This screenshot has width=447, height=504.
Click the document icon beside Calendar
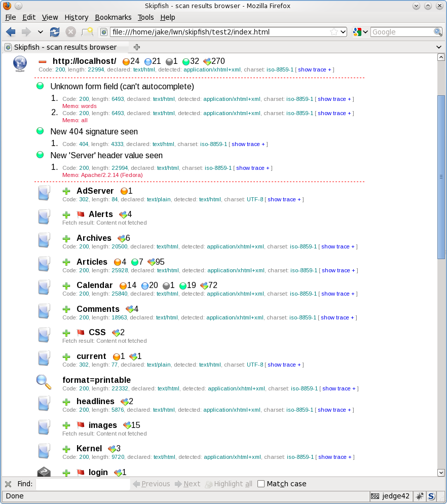(x=44, y=287)
